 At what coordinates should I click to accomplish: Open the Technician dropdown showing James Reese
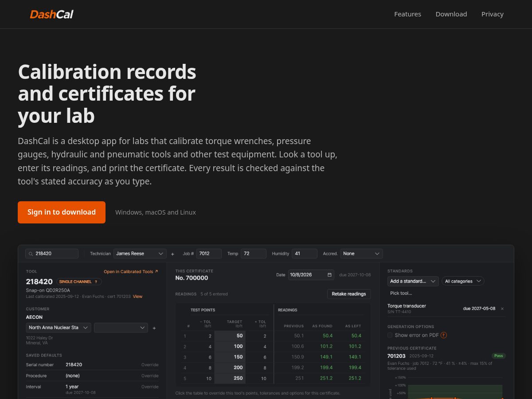tap(140, 254)
